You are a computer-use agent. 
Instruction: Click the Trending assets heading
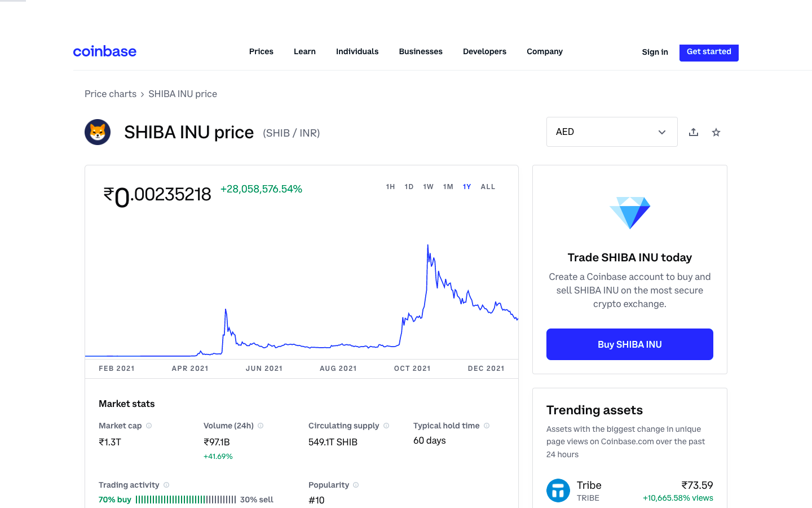[594, 410]
